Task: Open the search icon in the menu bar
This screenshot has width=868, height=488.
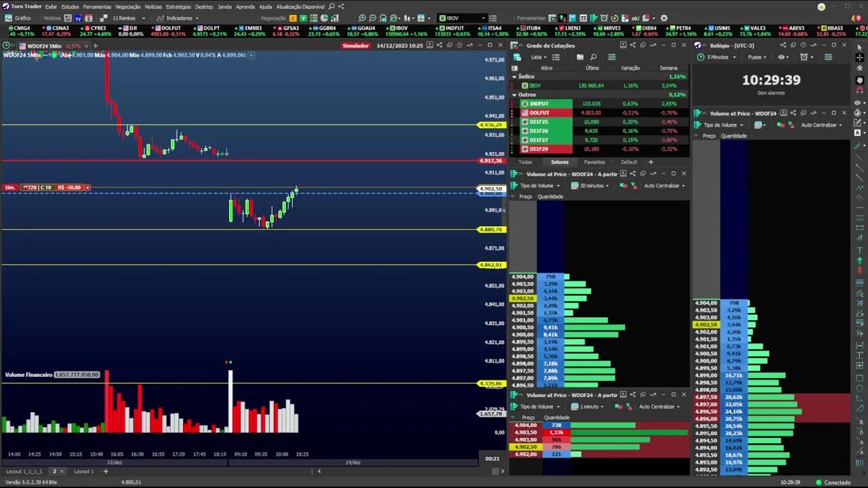Action: click(x=332, y=6)
